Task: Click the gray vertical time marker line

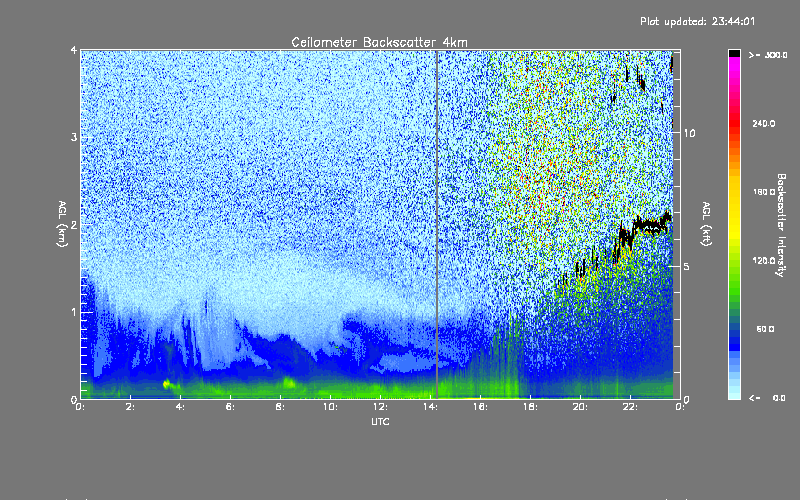Action: (x=437, y=224)
